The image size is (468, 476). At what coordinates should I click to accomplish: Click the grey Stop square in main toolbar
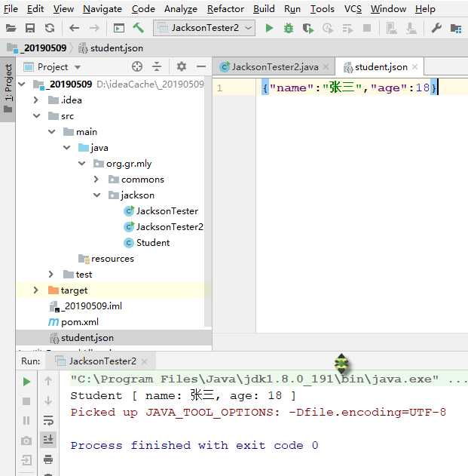(x=367, y=28)
